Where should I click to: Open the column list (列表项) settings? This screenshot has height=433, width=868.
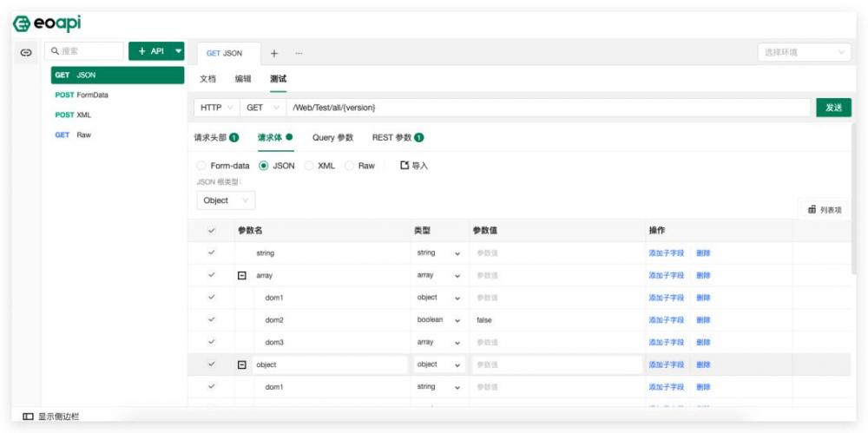(824, 209)
